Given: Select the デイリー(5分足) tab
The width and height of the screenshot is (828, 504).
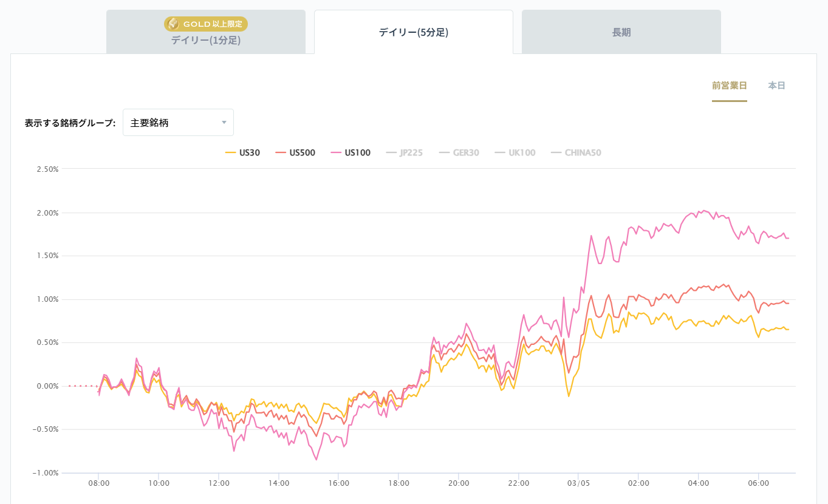Looking at the screenshot, I should pos(413,33).
